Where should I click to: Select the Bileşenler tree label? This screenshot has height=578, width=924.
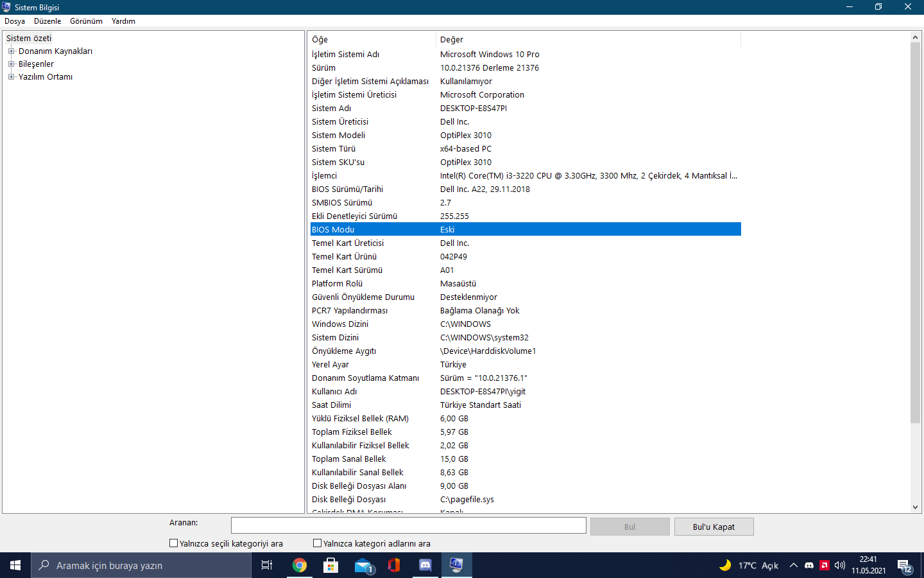click(36, 64)
